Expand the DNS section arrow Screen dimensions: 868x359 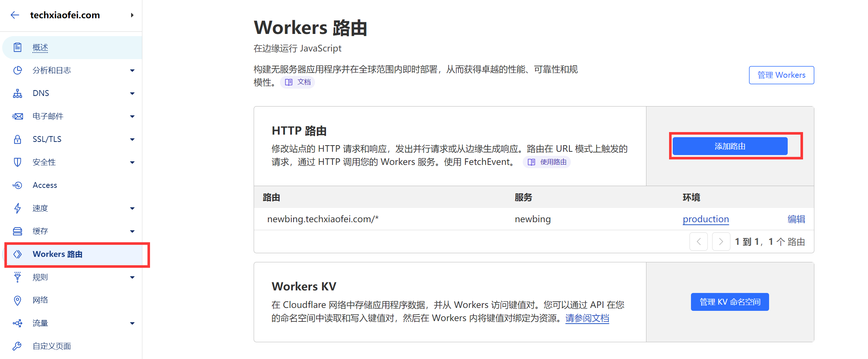[x=132, y=93]
